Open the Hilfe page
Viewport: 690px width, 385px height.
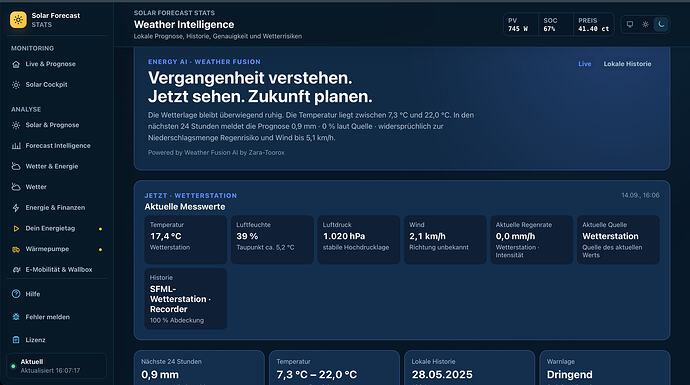point(57,294)
